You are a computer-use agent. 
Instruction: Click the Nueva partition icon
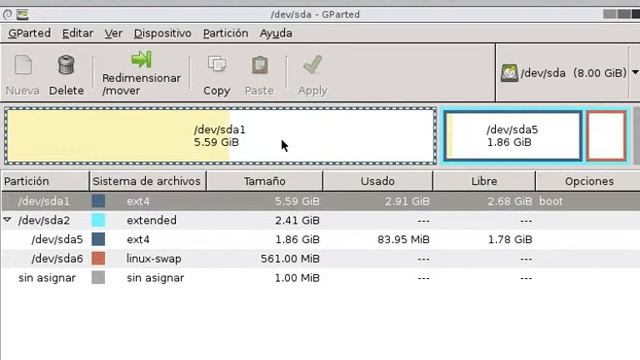click(x=23, y=65)
